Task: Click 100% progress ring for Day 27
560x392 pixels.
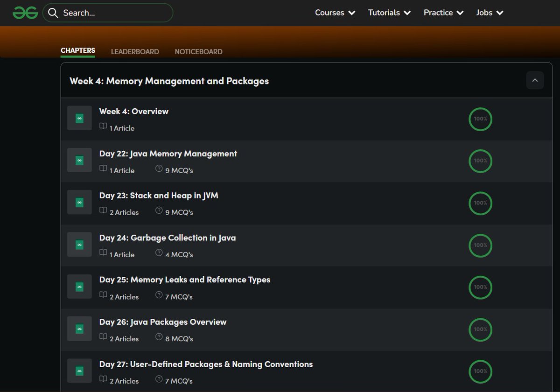Action: pyautogui.click(x=480, y=371)
